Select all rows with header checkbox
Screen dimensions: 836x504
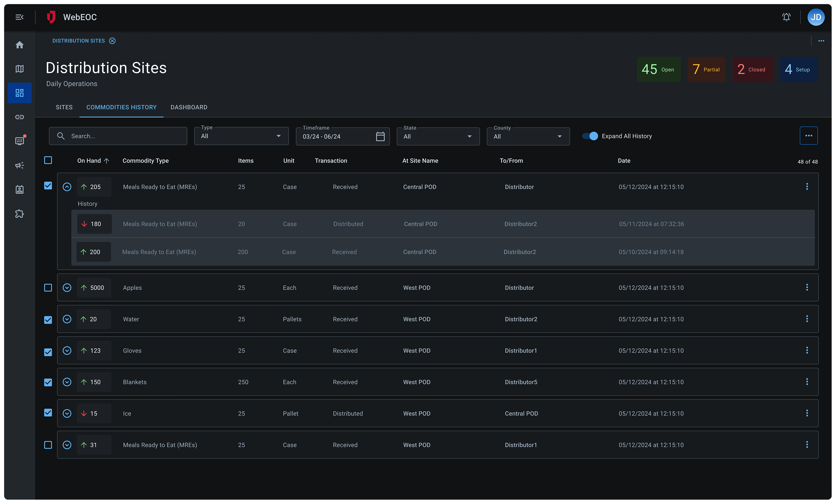click(x=48, y=160)
